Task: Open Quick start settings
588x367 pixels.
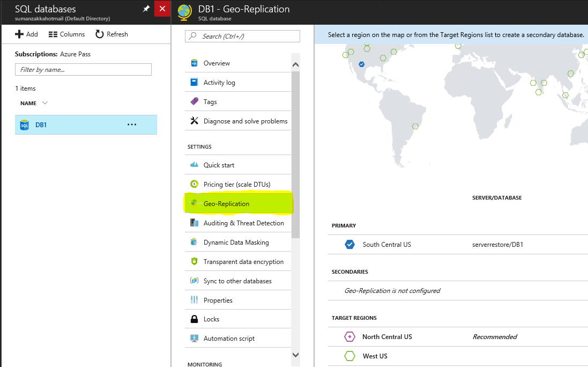Action: [x=238, y=165]
